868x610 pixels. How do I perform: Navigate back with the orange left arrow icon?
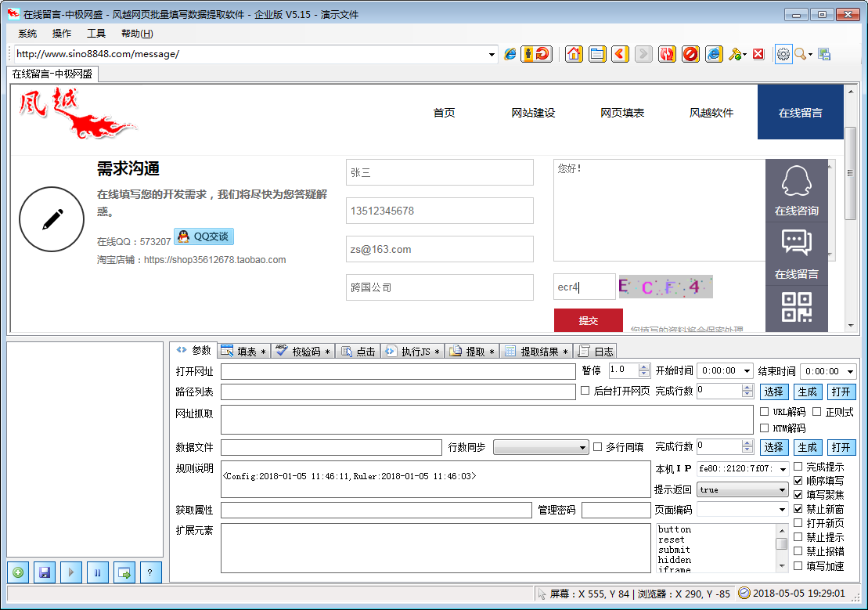point(620,54)
